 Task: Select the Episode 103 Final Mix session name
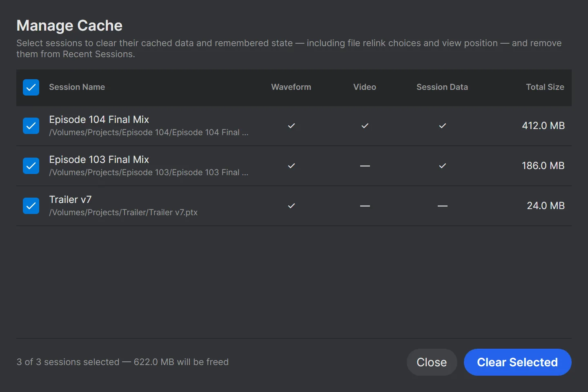pos(99,159)
